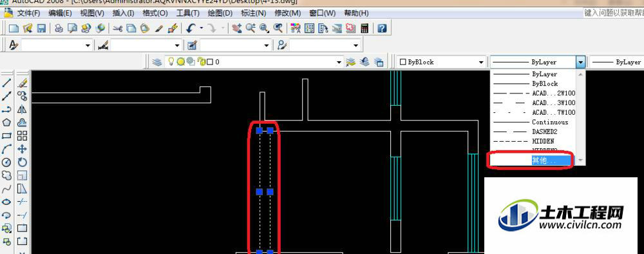Click the Help question mark icon
This screenshot has width=644, height=254.
coord(382,28)
